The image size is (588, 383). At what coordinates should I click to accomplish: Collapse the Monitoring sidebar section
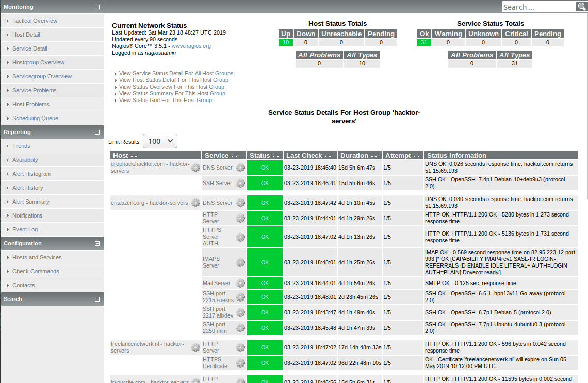tap(97, 7)
